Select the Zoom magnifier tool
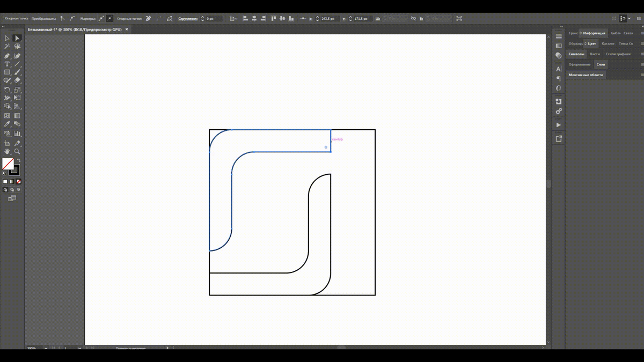 click(x=17, y=152)
